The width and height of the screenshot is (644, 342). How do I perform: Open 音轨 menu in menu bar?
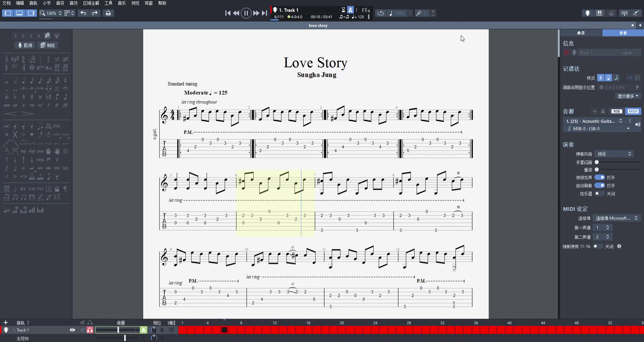(33, 3)
